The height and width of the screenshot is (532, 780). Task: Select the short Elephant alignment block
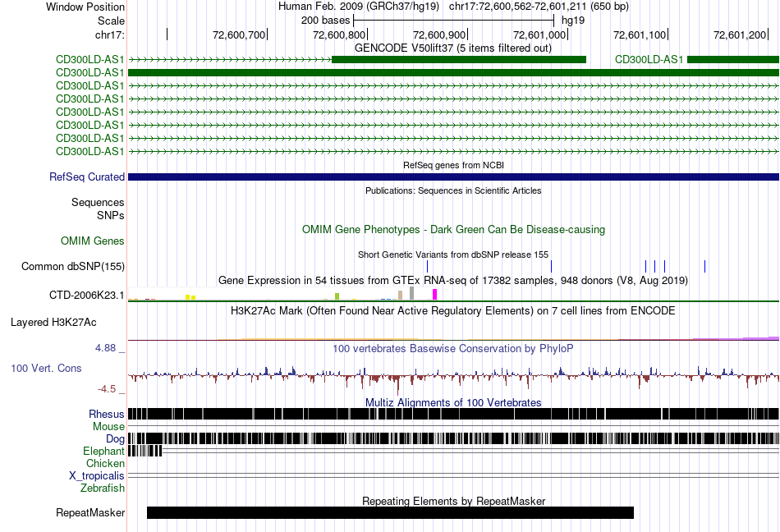coord(145,451)
